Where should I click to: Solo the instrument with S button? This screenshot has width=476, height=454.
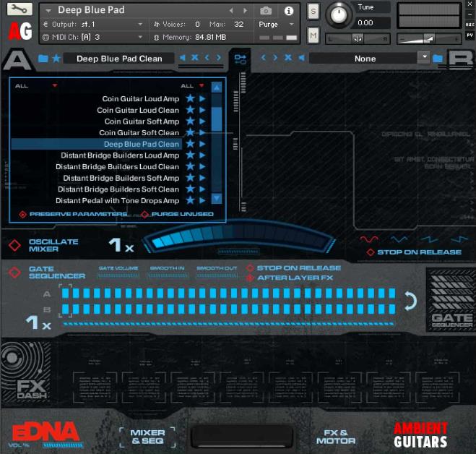pyautogui.click(x=313, y=12)
